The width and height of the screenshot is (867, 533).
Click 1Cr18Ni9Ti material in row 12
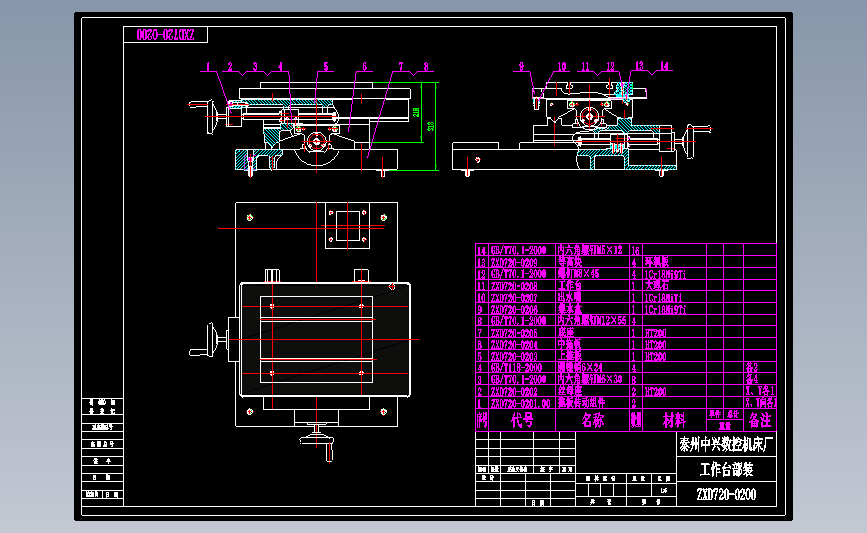pyautogui.click(x=666, y=274)
